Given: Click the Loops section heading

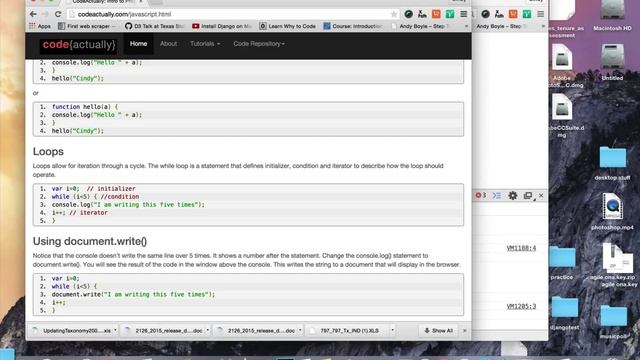Looking at the screenshot, I should pyautogui.click(x=48, y=151).
